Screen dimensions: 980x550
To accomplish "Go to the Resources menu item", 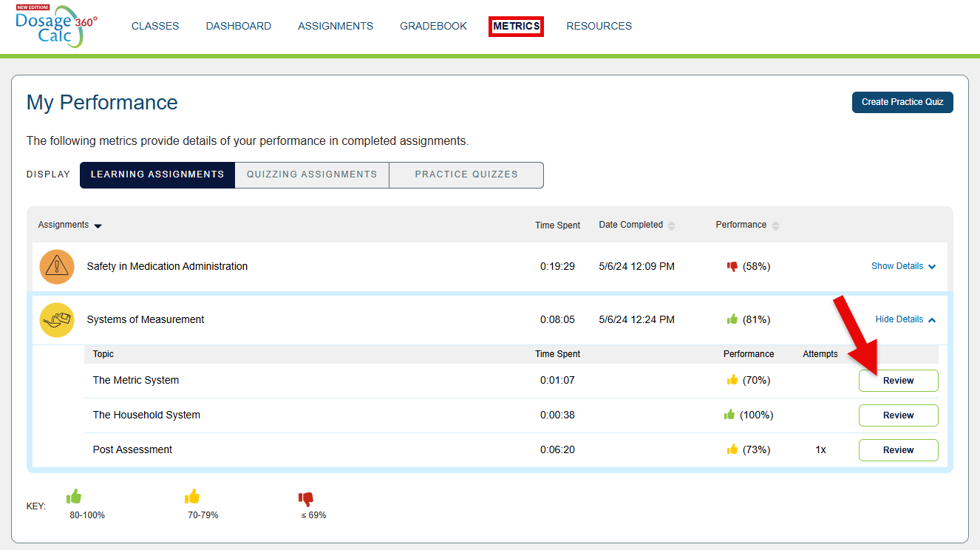I will (599, 26).
